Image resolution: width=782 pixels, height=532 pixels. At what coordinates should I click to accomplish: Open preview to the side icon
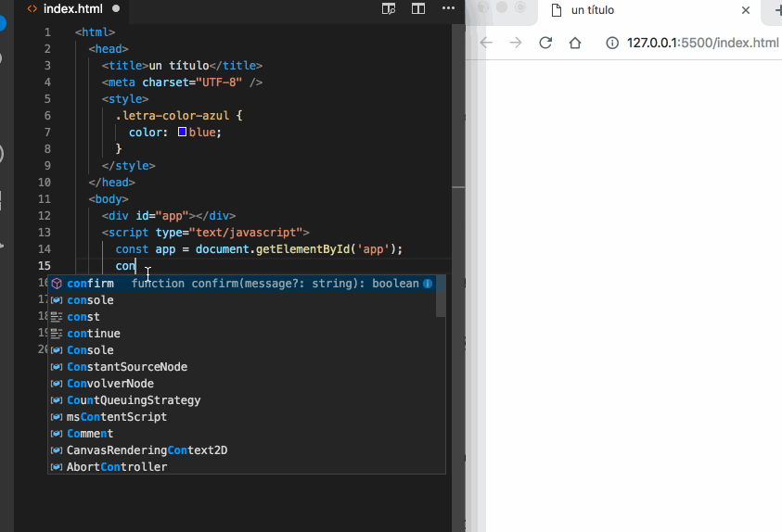click(389, 8)
